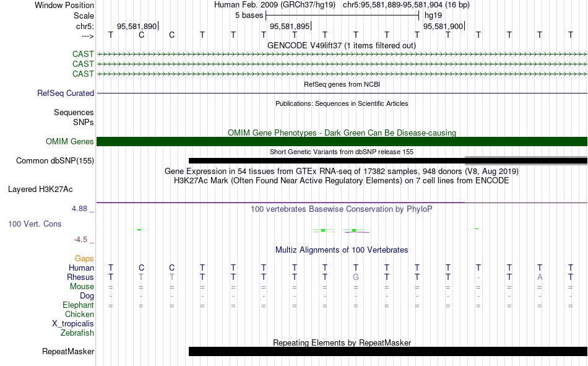Open Publications: Sequences in Scientific Articles title

click(x=342, y=103)
